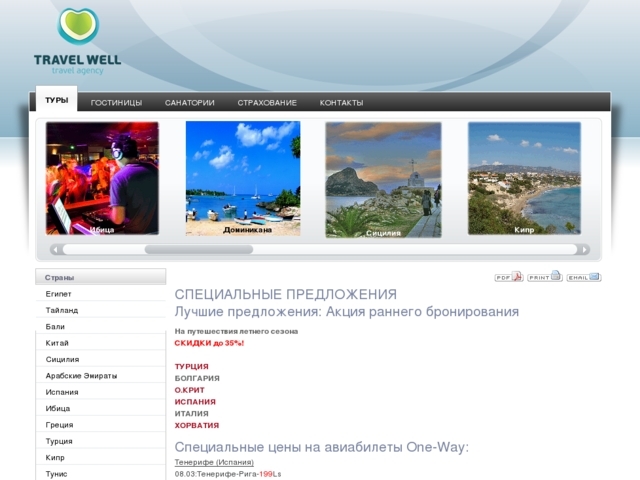Viewport: 640px width, 480px height.
Task: Switch to the ГОСТИНИЦЫ tab
Action: coord(116,103)
